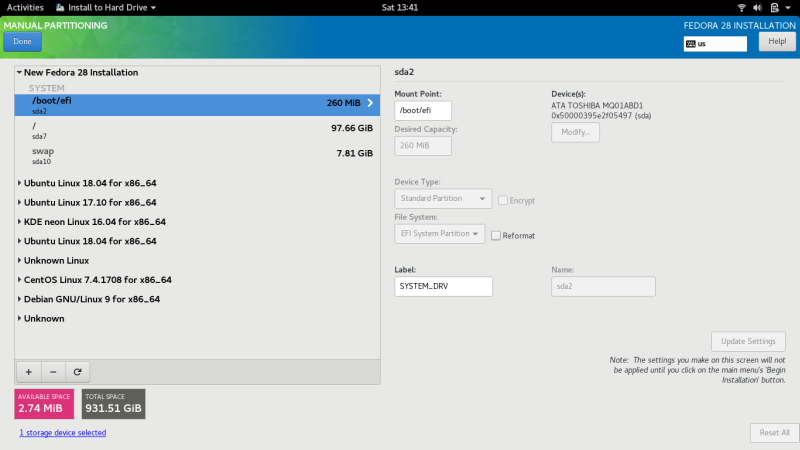Viewport: 800px width, 450px height.
Task: Click the volume icon in top bar
Action: [761, 7]
